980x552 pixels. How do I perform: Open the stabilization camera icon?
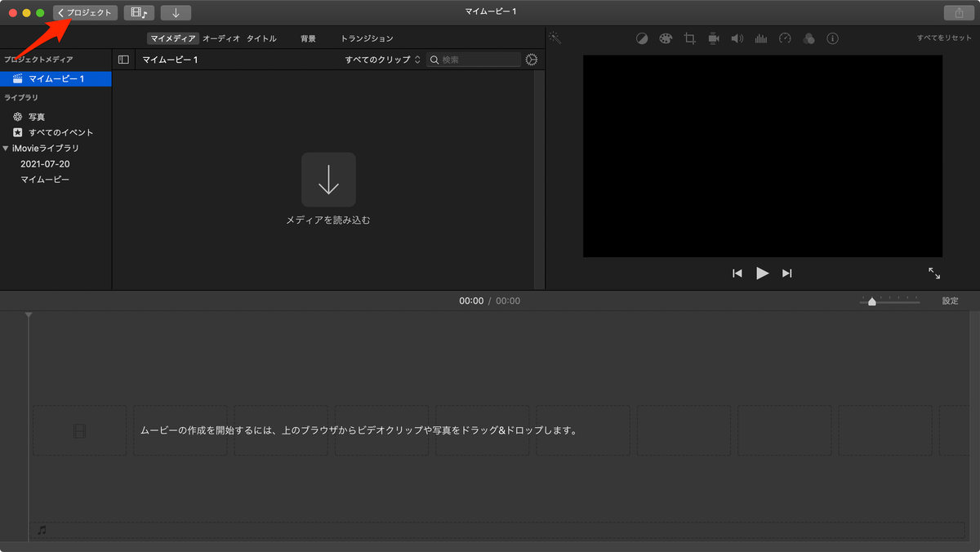(x=713, y=38)
